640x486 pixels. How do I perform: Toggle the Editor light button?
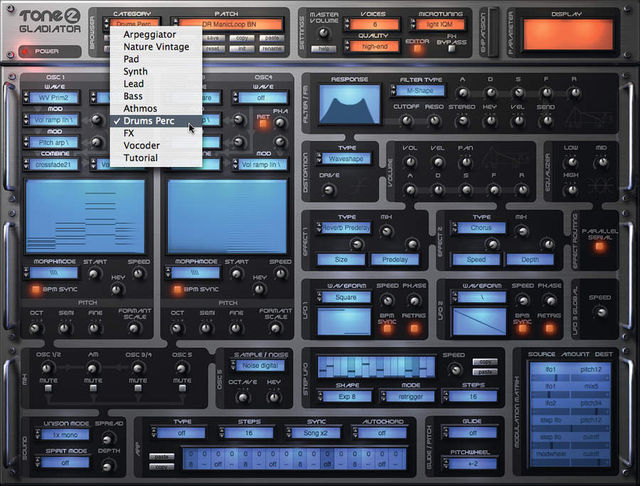417,49
